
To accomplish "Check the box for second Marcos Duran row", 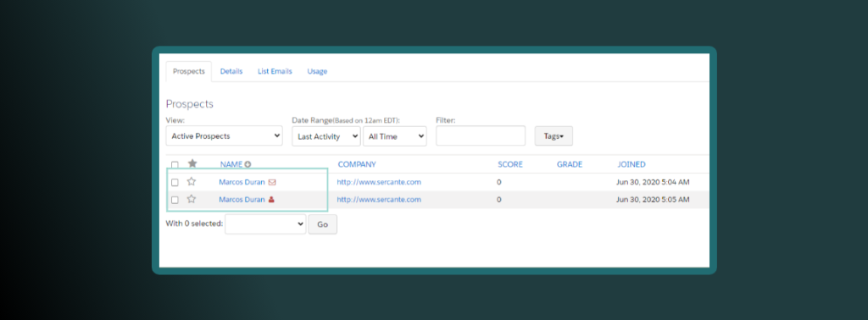I will (x=175, y=200).
